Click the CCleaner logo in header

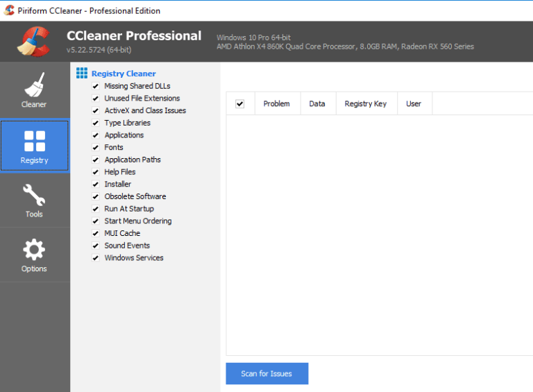point(34,41)
